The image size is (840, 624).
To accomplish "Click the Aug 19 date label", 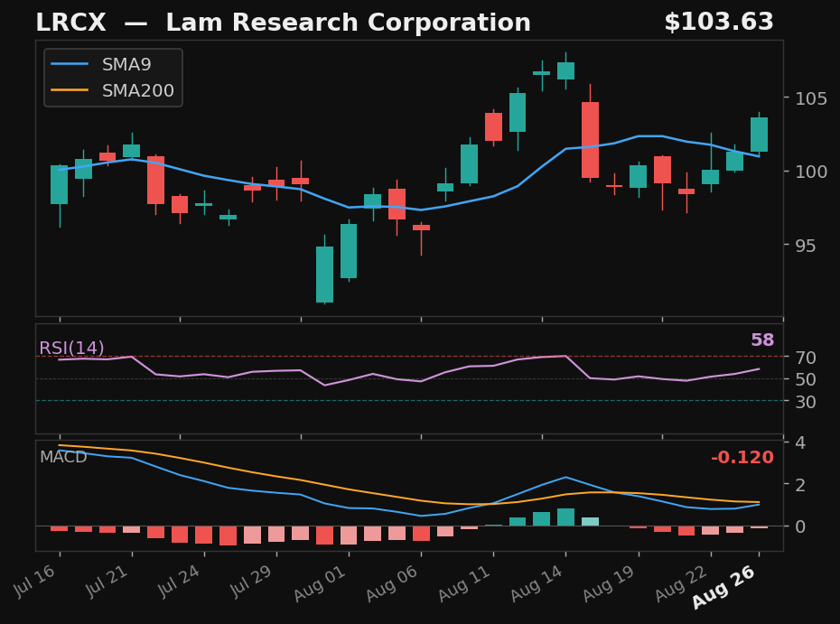I will coord(611,583).
